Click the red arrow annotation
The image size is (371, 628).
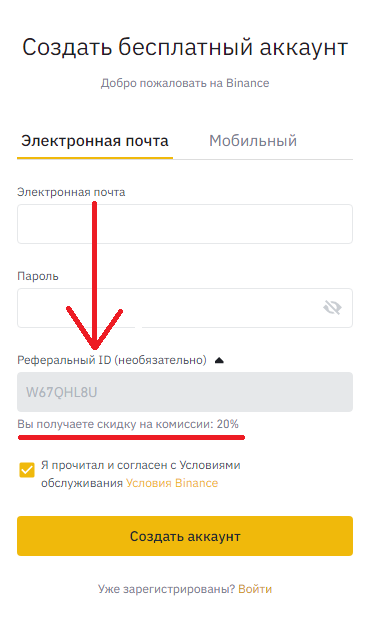[x=95, y=276]
